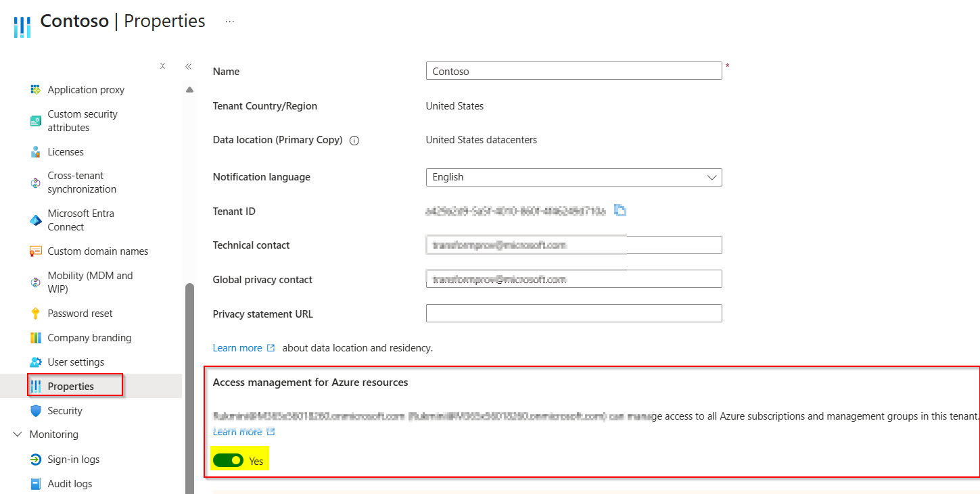Click the Contoso header logo icon
The width and height of the screenshot is (980, 494).
[x=22, y=26]
